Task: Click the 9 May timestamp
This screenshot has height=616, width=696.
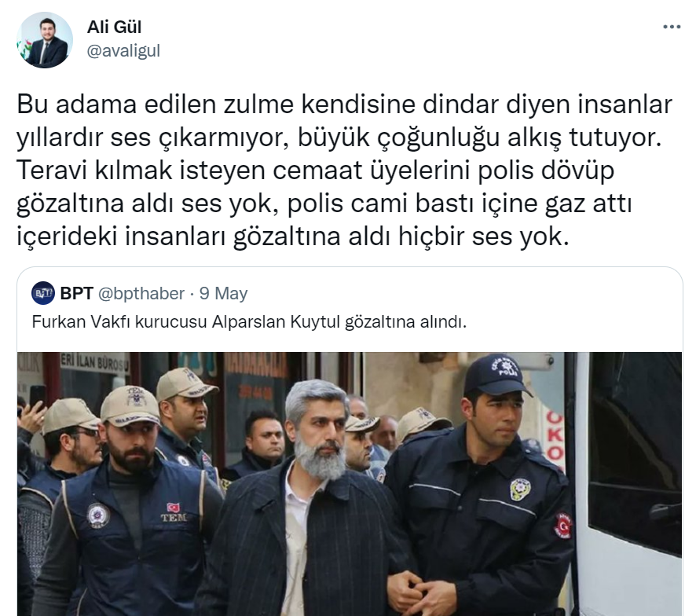Action: [223, 294]
